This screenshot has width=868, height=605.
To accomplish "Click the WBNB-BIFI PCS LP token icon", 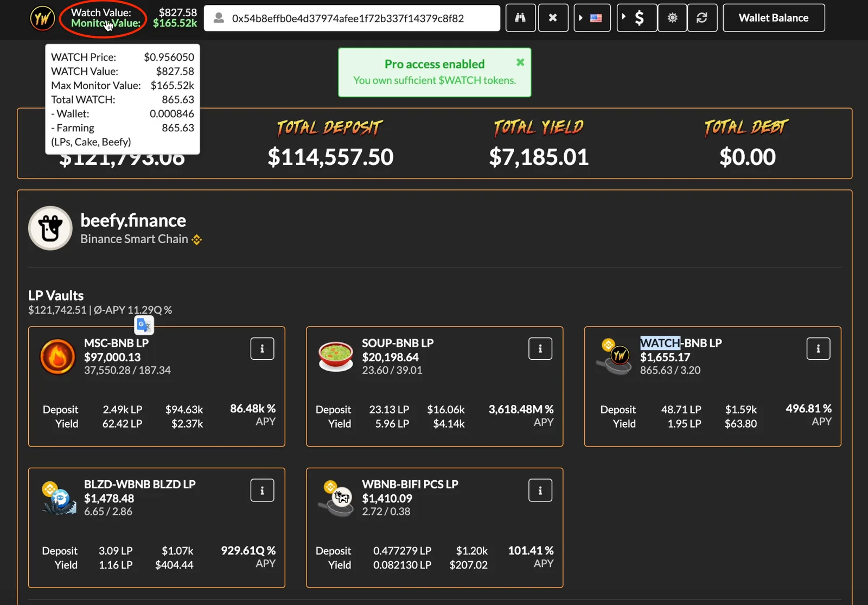I will 336,498.
